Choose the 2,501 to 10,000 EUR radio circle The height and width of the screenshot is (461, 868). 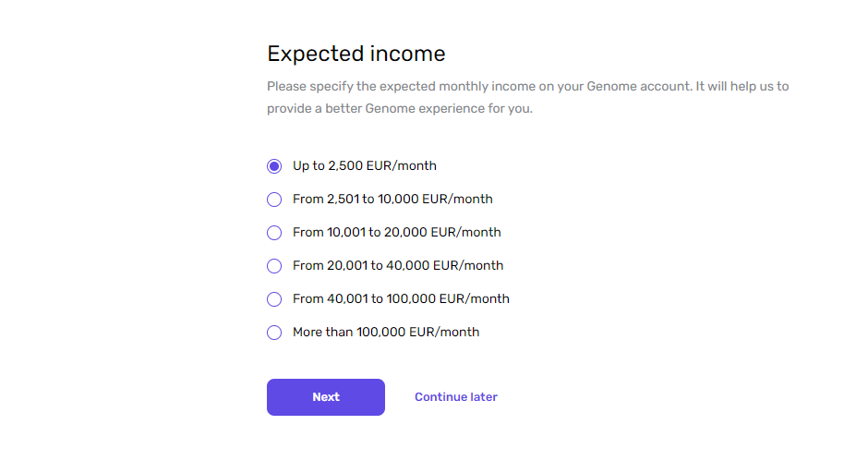pos(274,200)
